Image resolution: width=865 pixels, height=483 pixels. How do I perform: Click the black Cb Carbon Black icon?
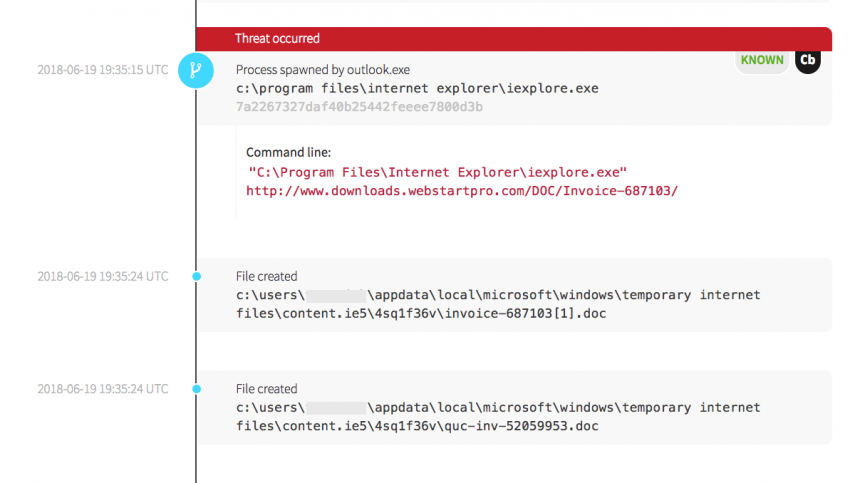coord(808,60)
